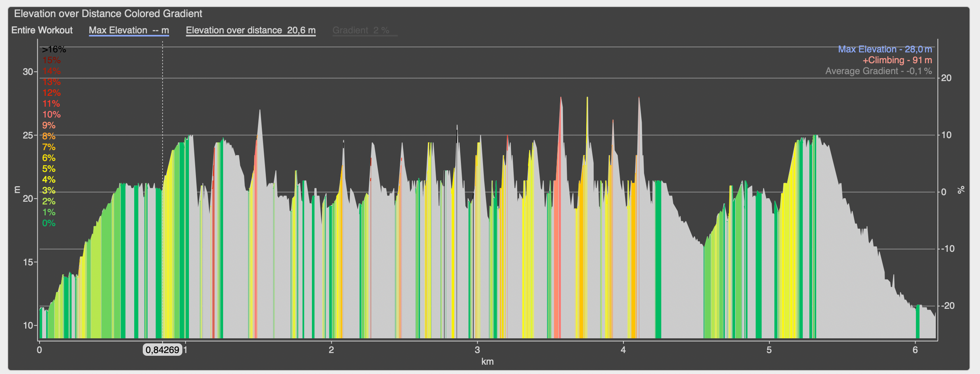The height and width of the screenshot is (374, 980).
Task: Click the 2% gradient legend entry
Action: click(x=49, y=201)
